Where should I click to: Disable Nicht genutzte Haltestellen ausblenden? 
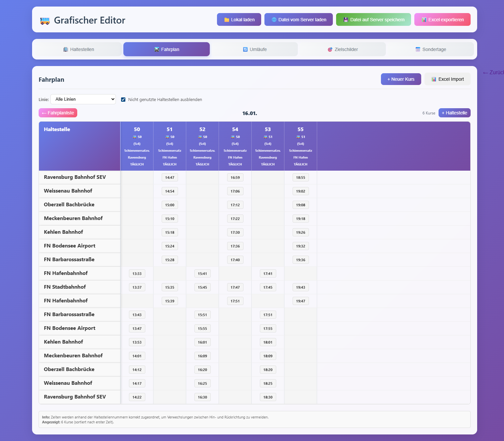(123, 99)
